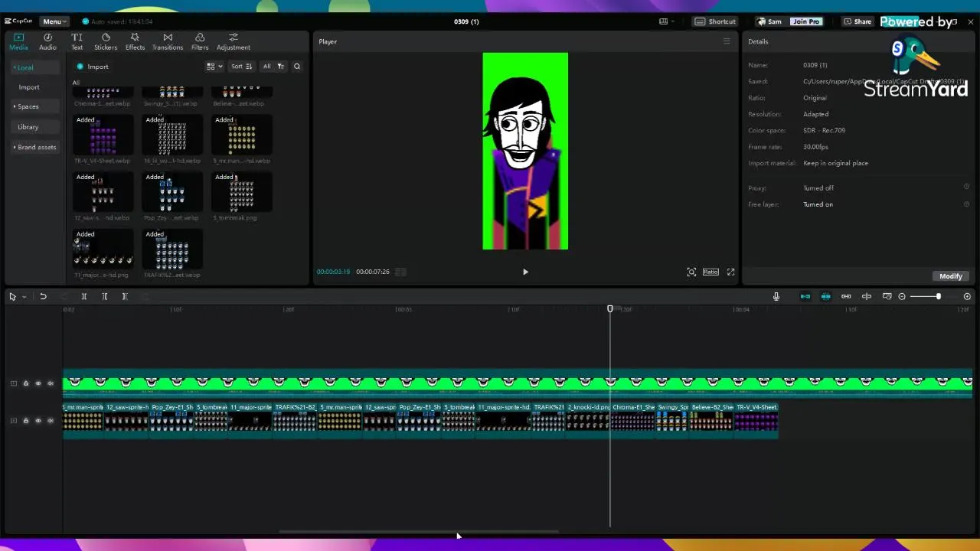This screenshot has width=980, height=551.
Task: Undo the last action
Action: point(43,296)
